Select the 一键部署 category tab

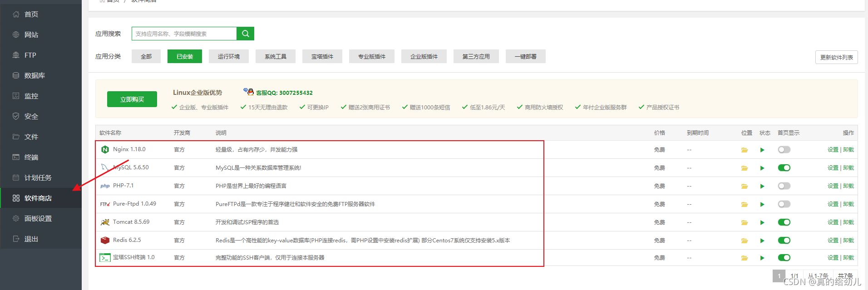[526, 56]
